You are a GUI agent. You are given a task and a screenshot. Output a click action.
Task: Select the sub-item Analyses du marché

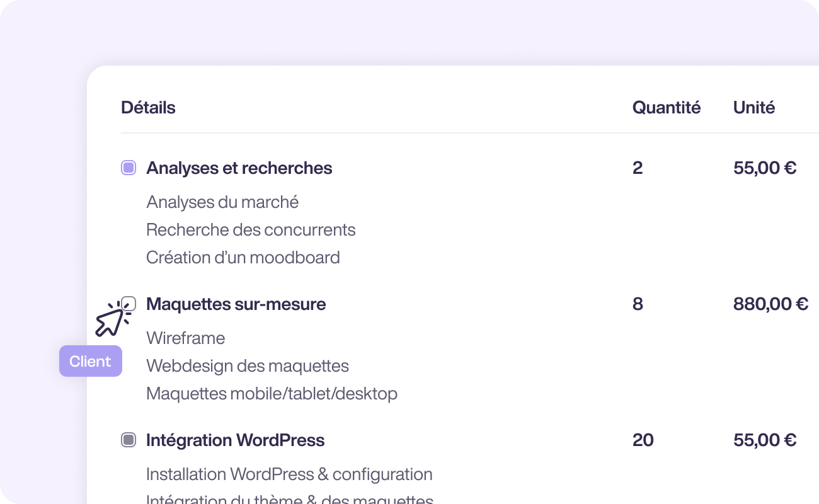coord(222,202)
